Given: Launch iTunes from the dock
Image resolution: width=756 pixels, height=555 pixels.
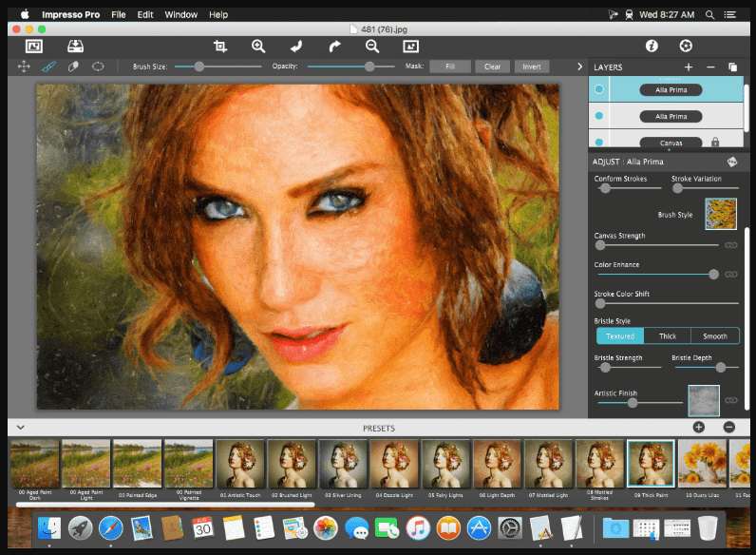Looking at the screenshot, I should 418,528.
